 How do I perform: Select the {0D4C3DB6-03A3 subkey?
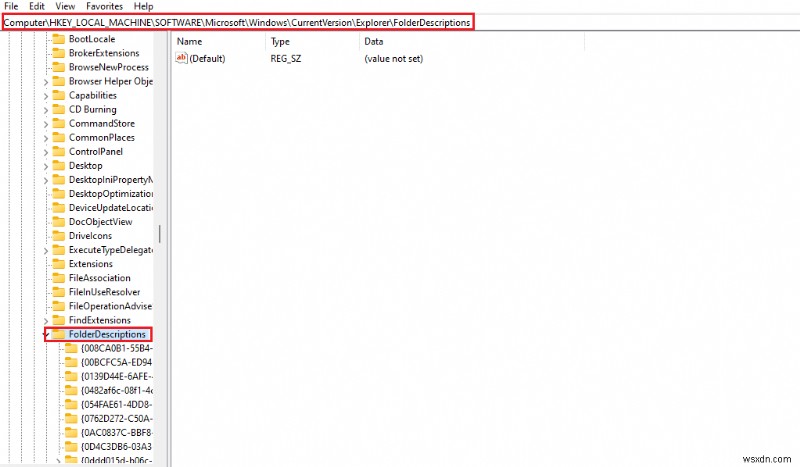tap(117, 447)
